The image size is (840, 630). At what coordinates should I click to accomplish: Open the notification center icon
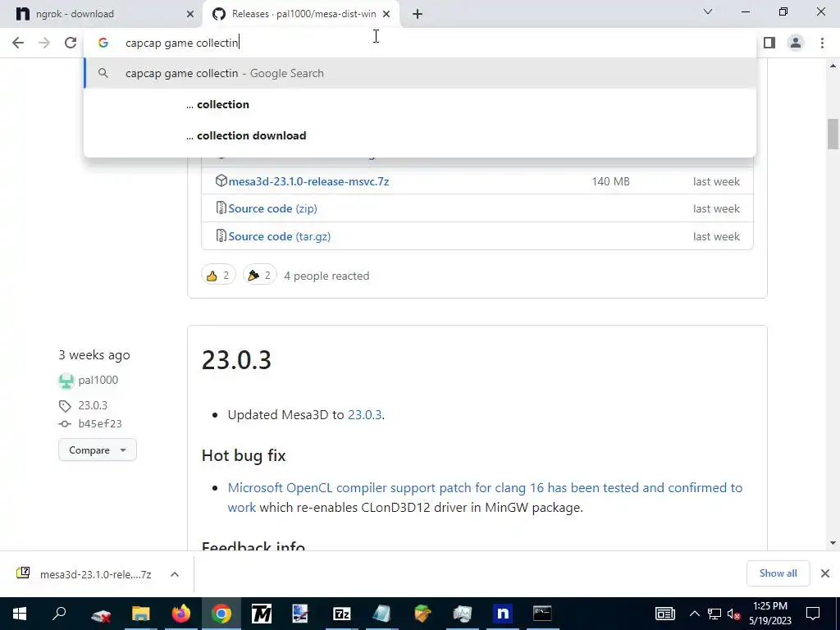pyautogui.click(x=813, y=614)
